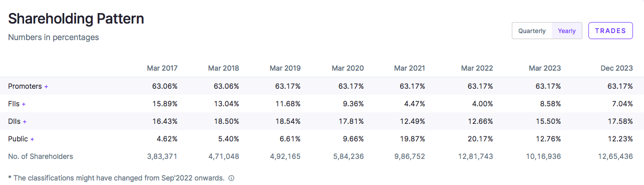Select the Mar 2020 column header
644x185 pixels.
[348, 68]
